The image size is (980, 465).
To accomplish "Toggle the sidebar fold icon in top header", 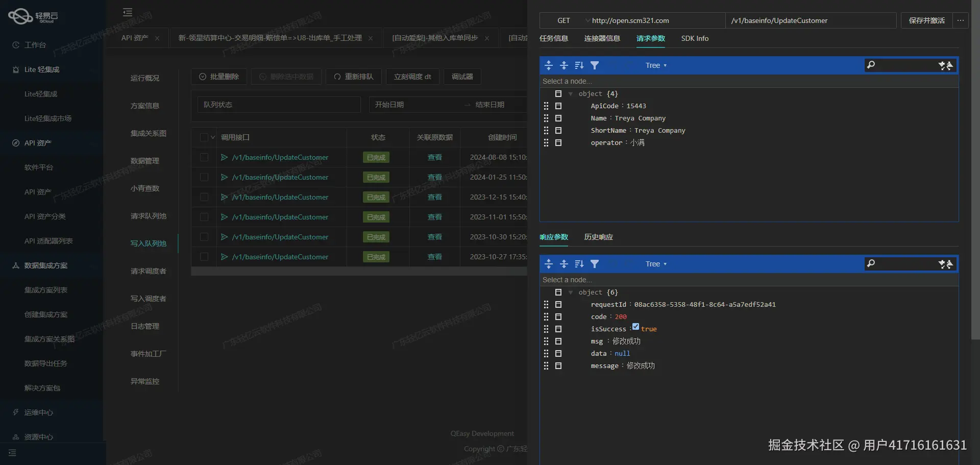I will tap(128, 12).
